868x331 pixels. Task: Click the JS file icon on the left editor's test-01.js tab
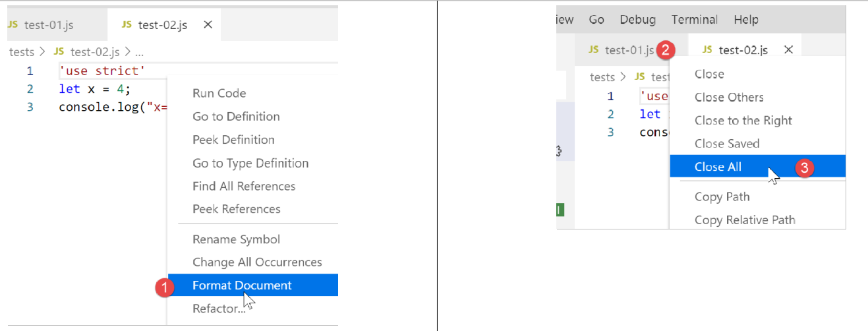pos(13,25)
